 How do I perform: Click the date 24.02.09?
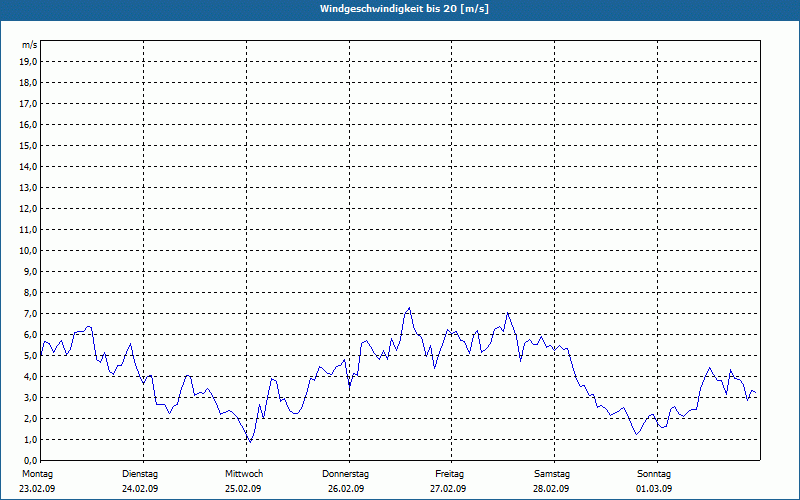pos(140,489)
